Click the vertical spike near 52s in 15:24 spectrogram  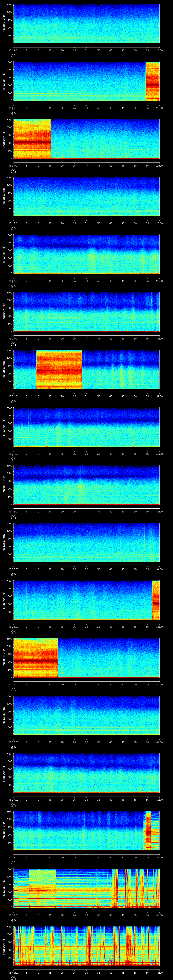point(141,23)
